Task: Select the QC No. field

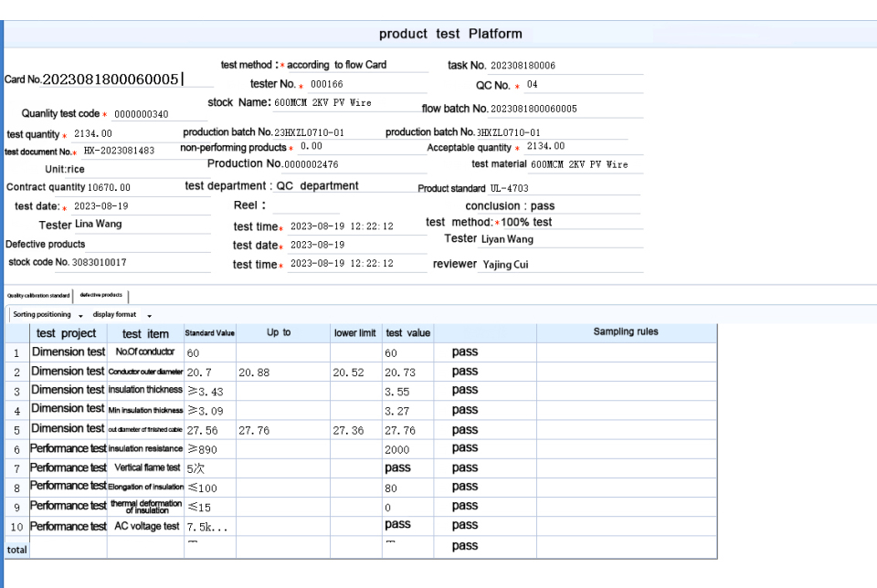Action: click(583, 85)
